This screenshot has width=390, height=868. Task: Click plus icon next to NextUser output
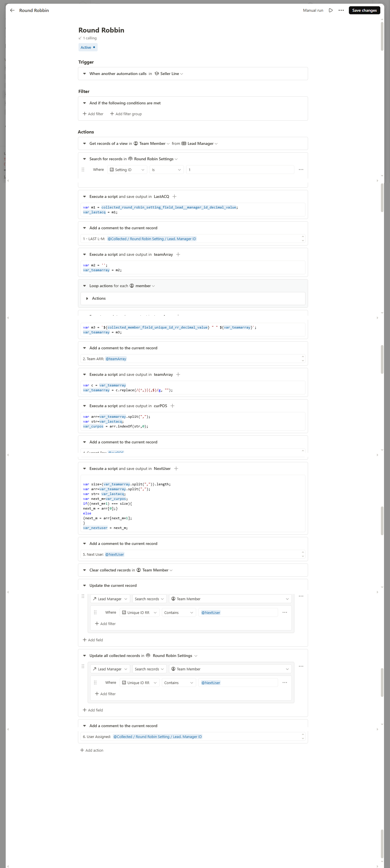point(176,469)
